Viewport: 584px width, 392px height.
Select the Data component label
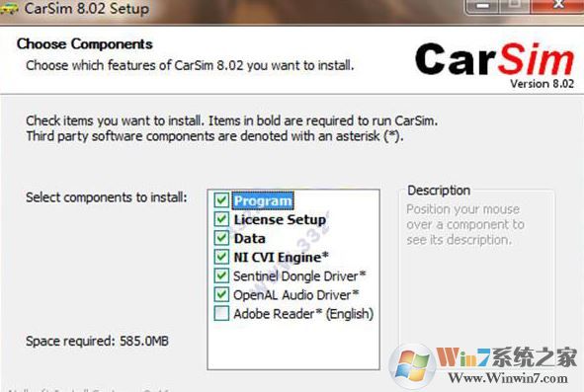(249, 238)
